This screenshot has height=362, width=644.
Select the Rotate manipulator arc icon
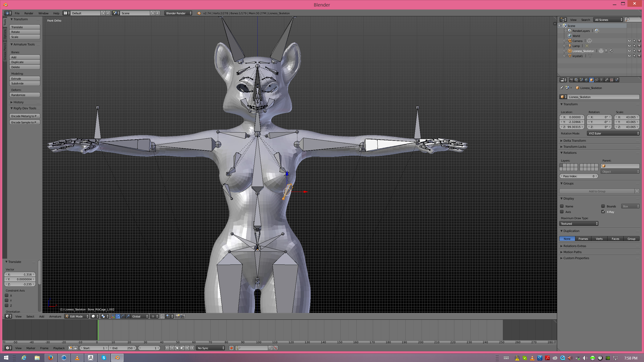[x=123, y=316]
